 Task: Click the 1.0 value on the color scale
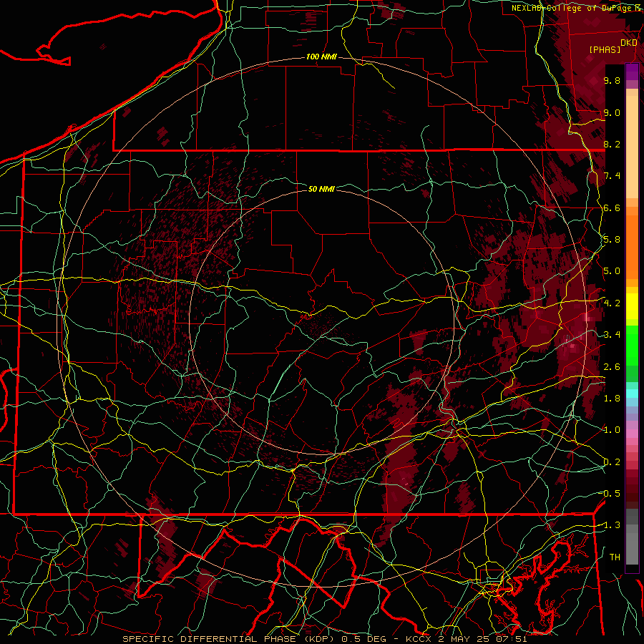click(x=612, y=430)
